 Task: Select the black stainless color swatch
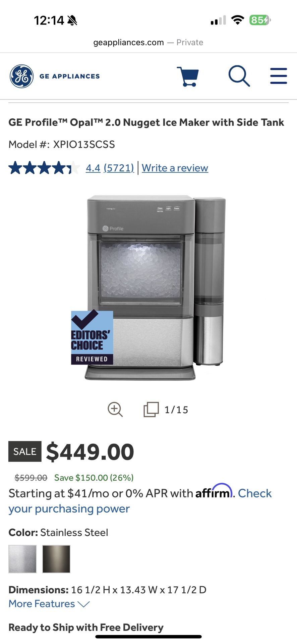tap(56, 559)
